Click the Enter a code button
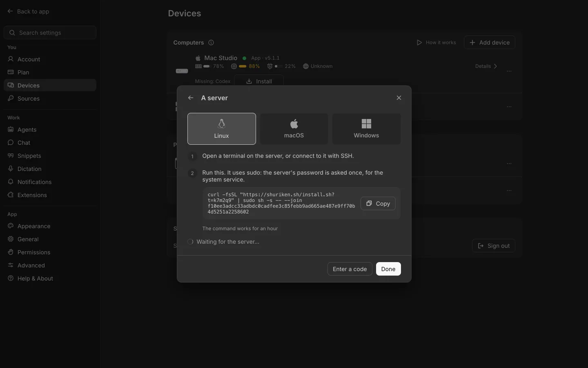Viewport: 588px width, 368px height. pos(350,269)
